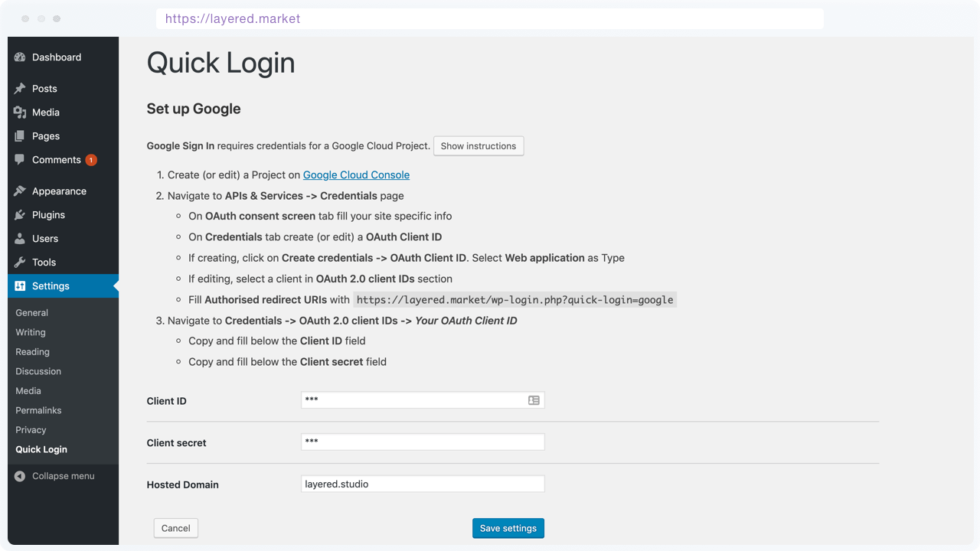The image size is (980, 551).
Task: Save the Google sign-in settings
Action: point(508,528)
